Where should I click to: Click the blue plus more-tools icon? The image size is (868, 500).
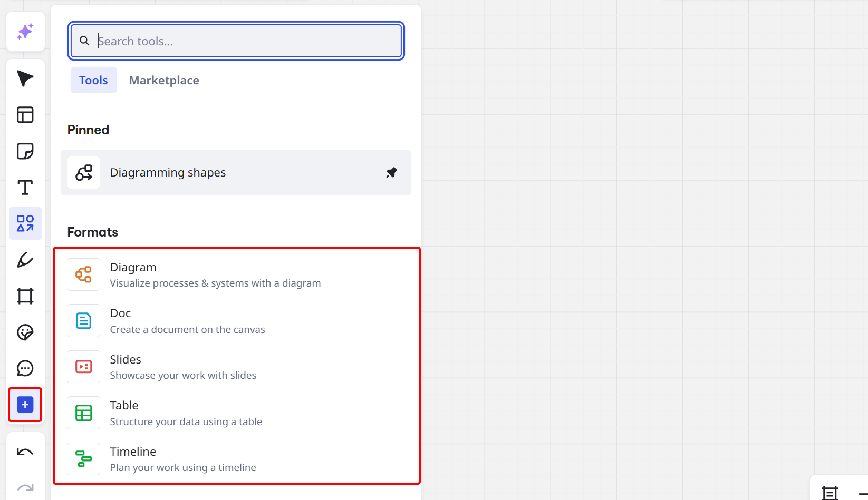[25, 405]
